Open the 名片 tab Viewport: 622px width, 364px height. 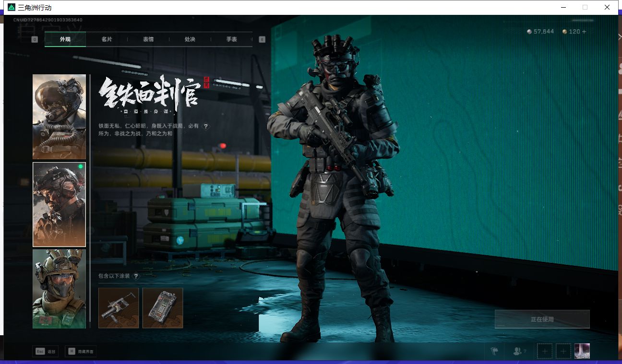(107, 39)
